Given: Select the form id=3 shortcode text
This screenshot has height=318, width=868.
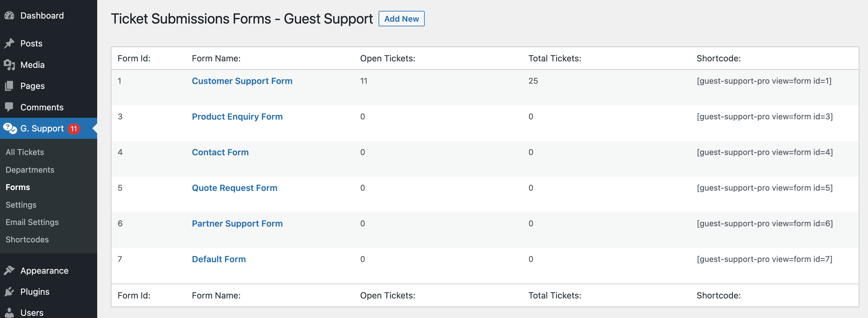Looking at the screenshot, I should pyautogui.click(x=765, y=117).
